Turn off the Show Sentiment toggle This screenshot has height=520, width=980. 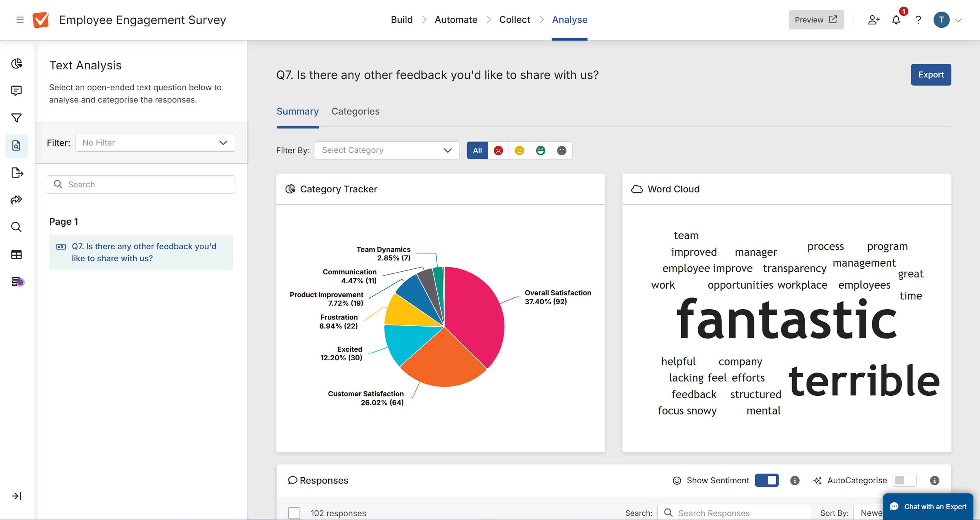click(x=767, y=480)
